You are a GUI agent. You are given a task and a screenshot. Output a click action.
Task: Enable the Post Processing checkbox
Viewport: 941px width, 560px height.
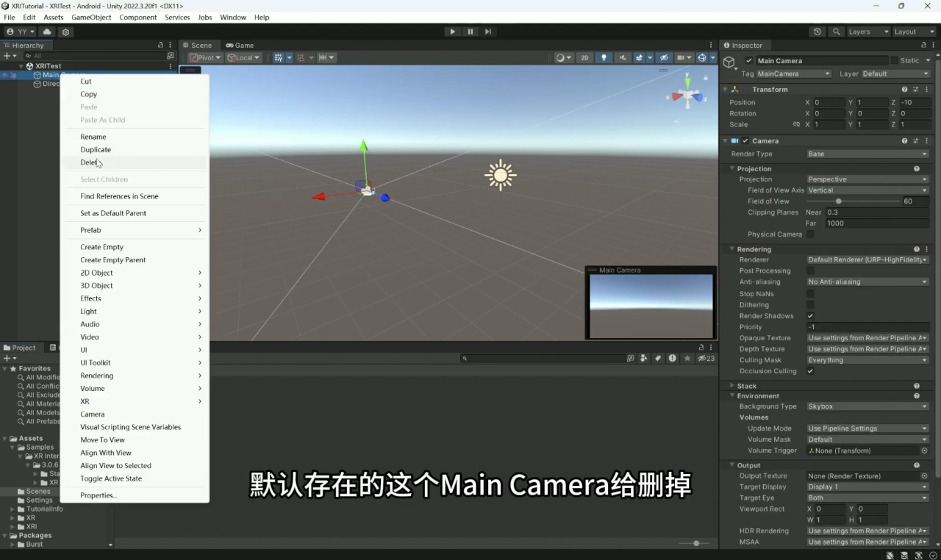(x=810, y=270)
